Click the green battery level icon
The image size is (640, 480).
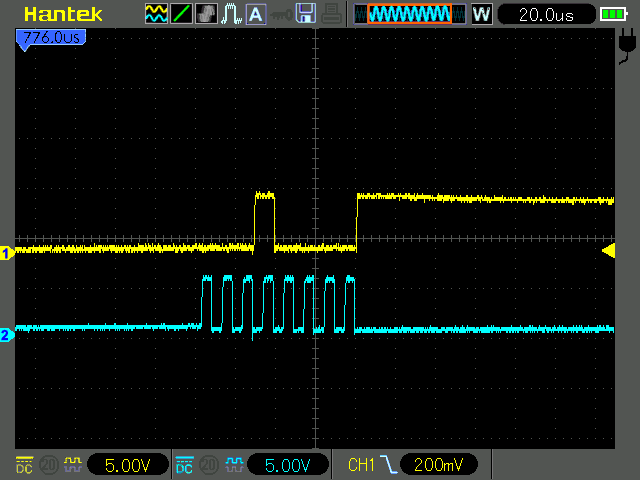pyautogui.click(x=613, y=14)
